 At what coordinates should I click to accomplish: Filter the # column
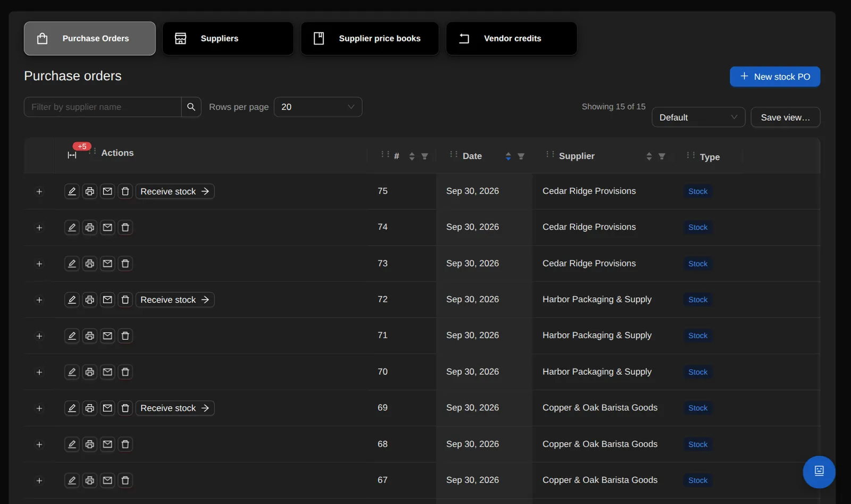tap(424, 156)
